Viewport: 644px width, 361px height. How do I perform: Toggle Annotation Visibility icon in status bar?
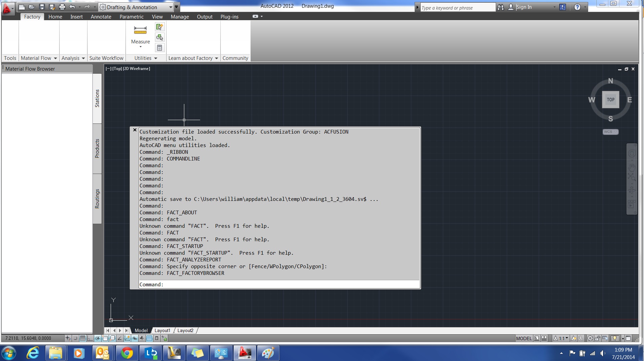click(x=573, y=338)
